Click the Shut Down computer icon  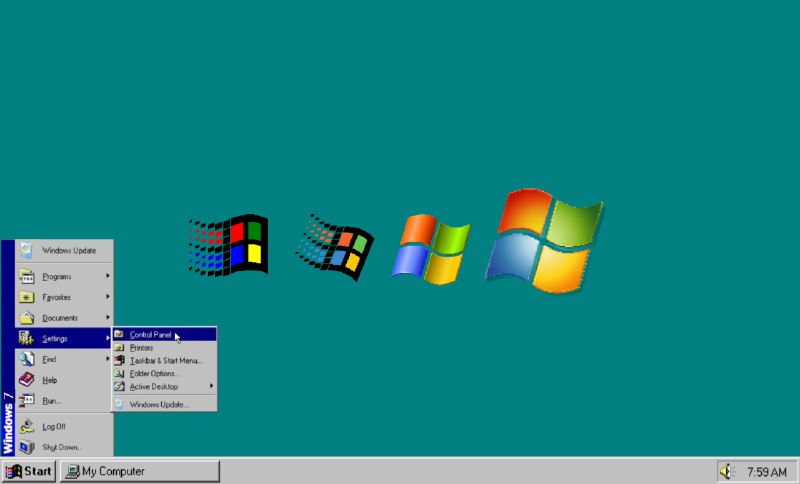tap(27, 447)
